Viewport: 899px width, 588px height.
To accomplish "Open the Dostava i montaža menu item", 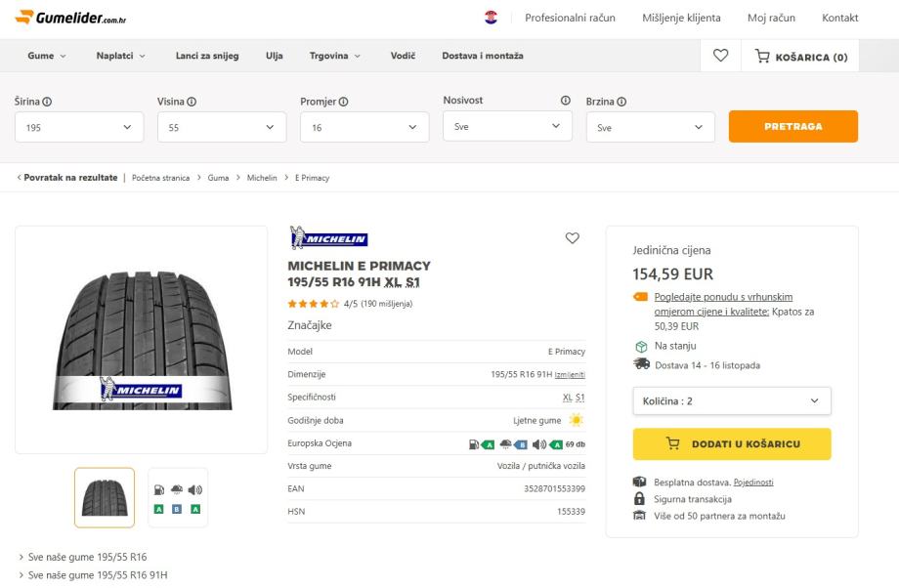I will click(482, 56).
